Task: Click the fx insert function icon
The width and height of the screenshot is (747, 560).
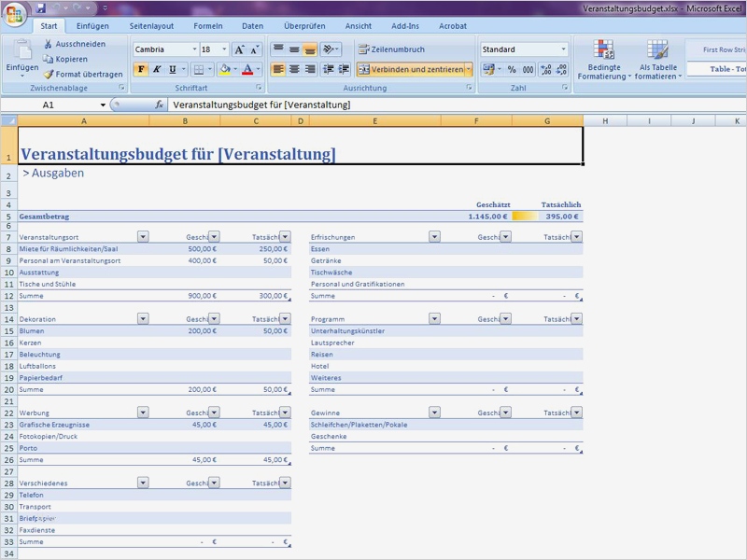Action: tap(160, 105)
